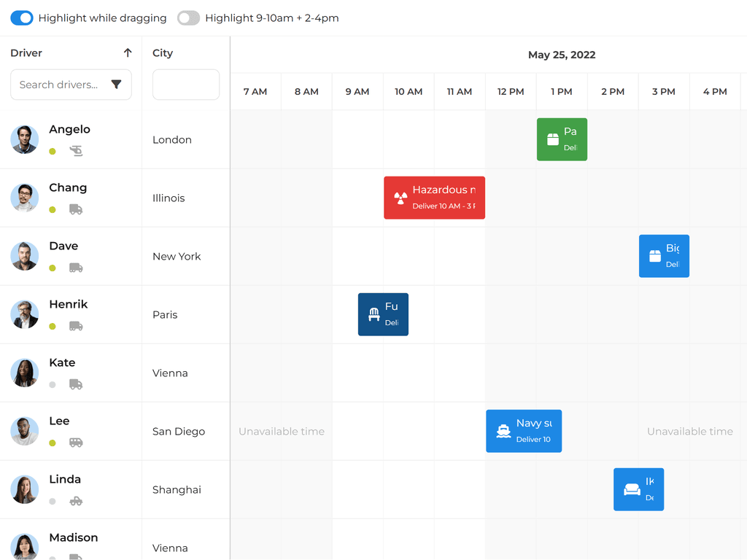747x560 pixels.
Task: Click the sofa icon on Linda's event
Action: [632, 489]
